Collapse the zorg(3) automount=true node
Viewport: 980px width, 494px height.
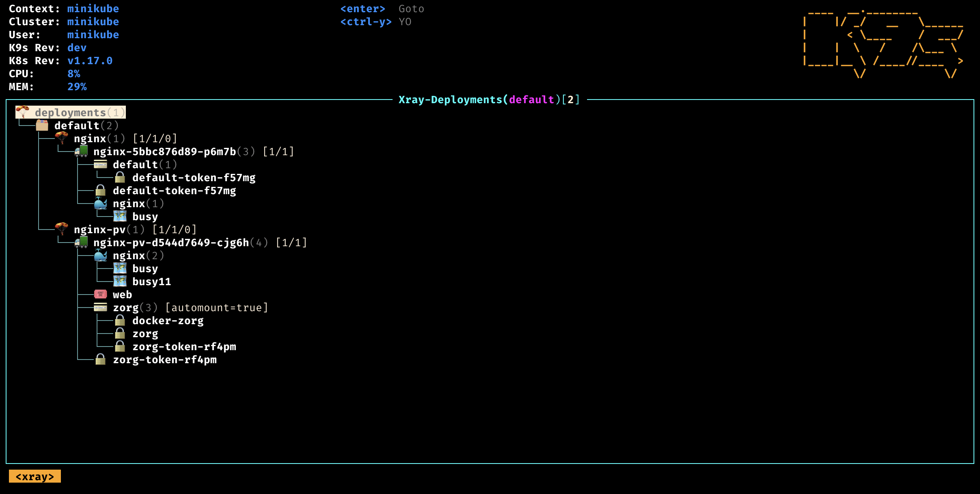[126, 308]
